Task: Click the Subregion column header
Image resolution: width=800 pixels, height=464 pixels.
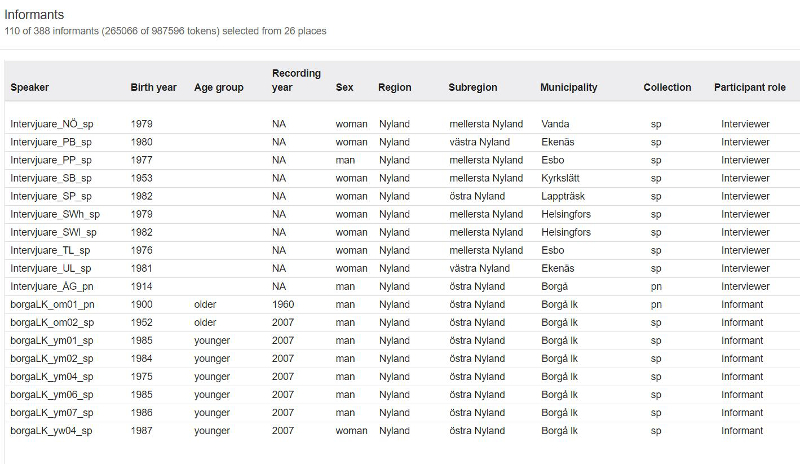Action: 472,88
